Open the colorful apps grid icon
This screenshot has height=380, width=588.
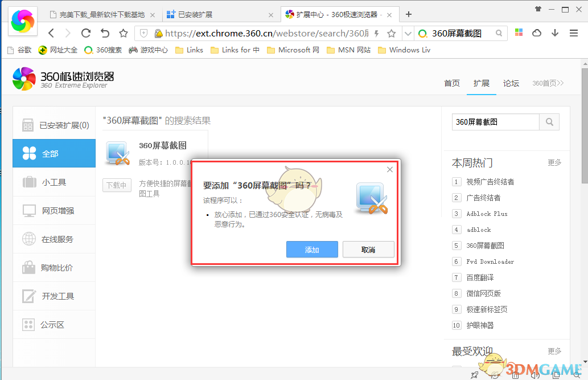tap(519, 32)
